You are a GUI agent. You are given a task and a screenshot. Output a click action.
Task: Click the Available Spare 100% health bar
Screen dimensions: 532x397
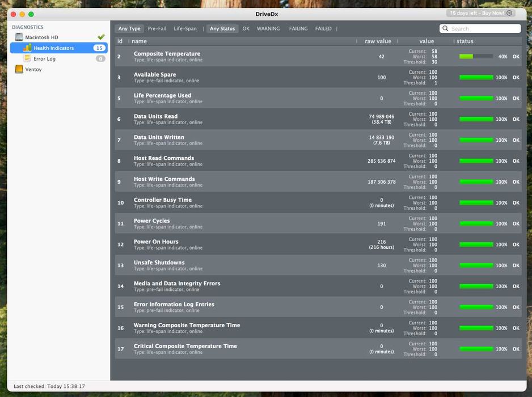(476, 77)
